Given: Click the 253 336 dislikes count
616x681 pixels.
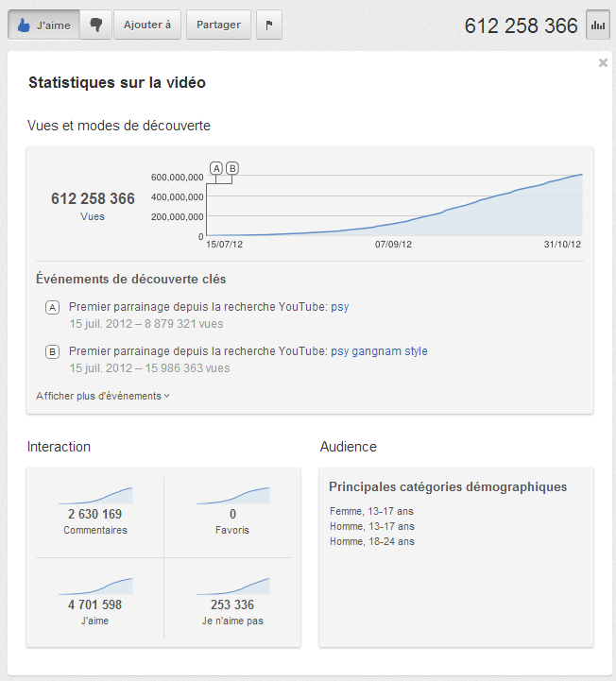Looking at the screenshot, I should 232,604.
